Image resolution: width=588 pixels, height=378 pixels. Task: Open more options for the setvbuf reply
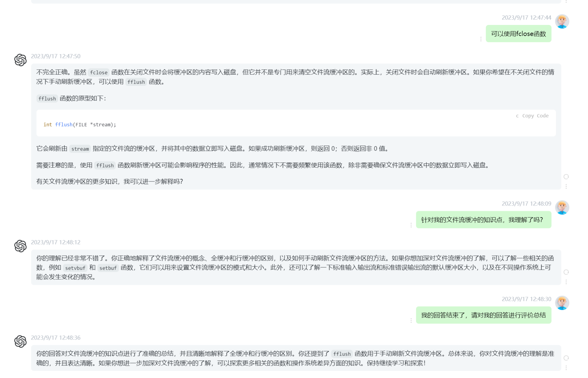click(566, 282)
